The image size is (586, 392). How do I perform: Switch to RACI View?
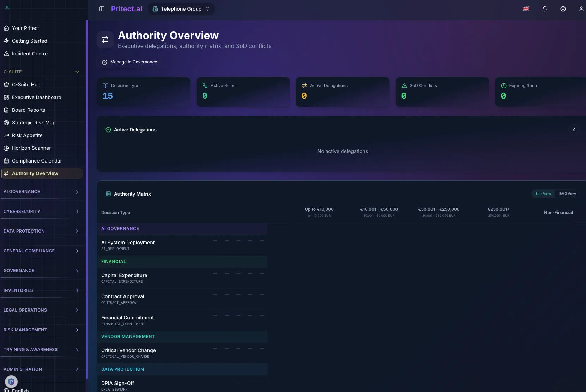pos(567,194)
